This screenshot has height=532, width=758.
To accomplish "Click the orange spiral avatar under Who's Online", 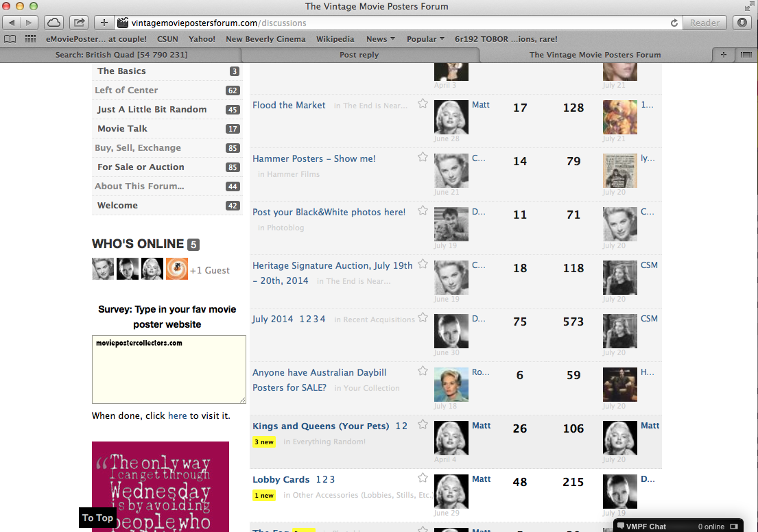I will (176, 269).
